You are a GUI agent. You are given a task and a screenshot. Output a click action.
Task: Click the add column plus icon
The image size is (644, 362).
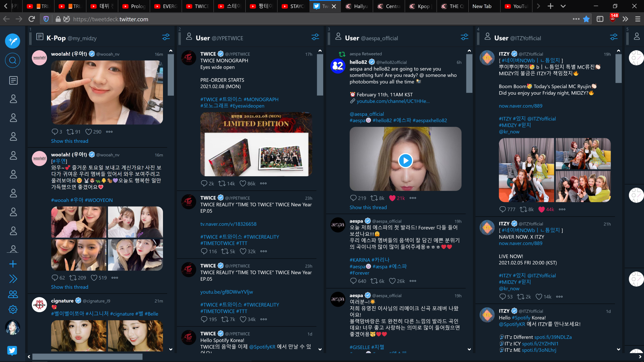click(x=13, y=264)
